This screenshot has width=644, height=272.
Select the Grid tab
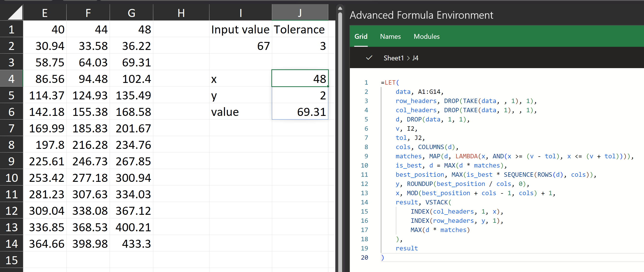[x=361, y=37]
